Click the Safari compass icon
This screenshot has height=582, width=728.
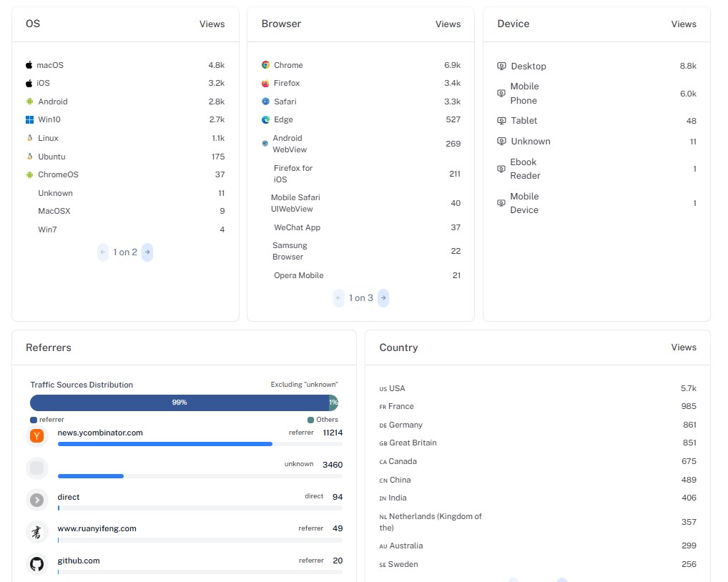[266, 101]
